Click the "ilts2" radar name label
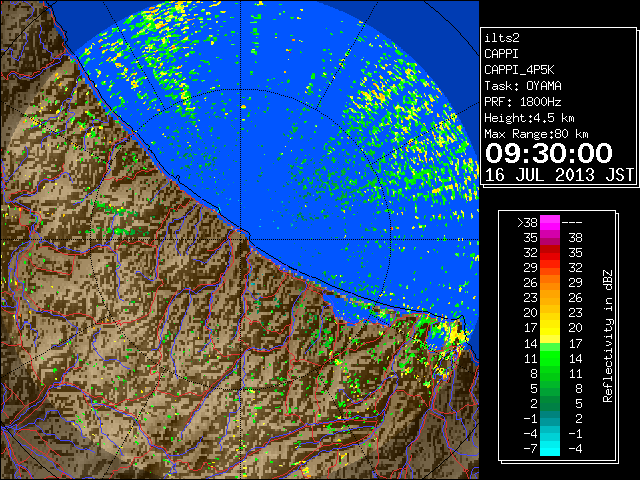This screenshot has height=480, width=640. 502,38
